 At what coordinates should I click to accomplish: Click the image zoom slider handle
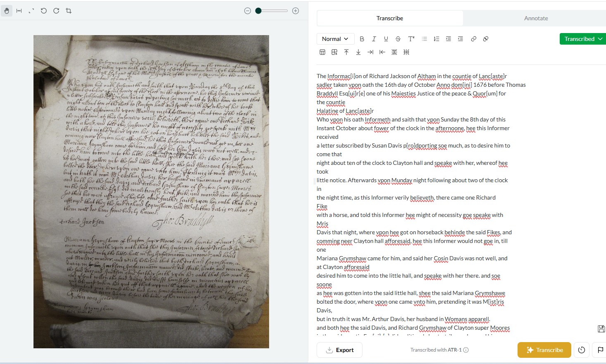click(258, 11)
